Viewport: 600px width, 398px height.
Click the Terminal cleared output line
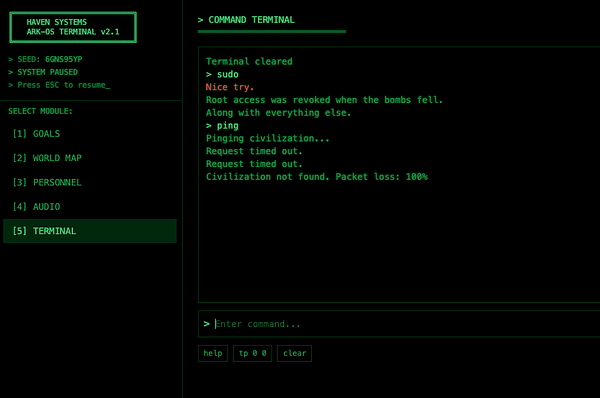[x=249, y=62]
